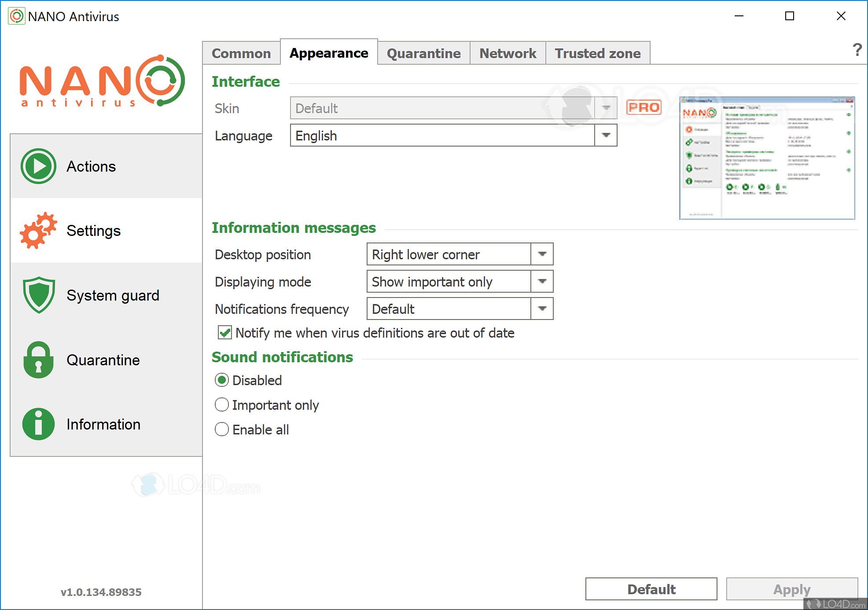
Task: Click the green play Actions icon
Action: tap(39, 166)
